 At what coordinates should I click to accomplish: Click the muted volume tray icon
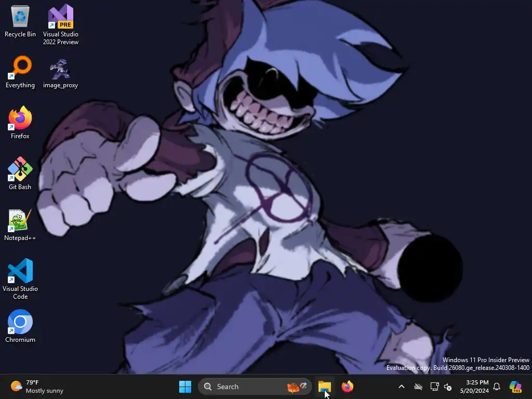448,387
